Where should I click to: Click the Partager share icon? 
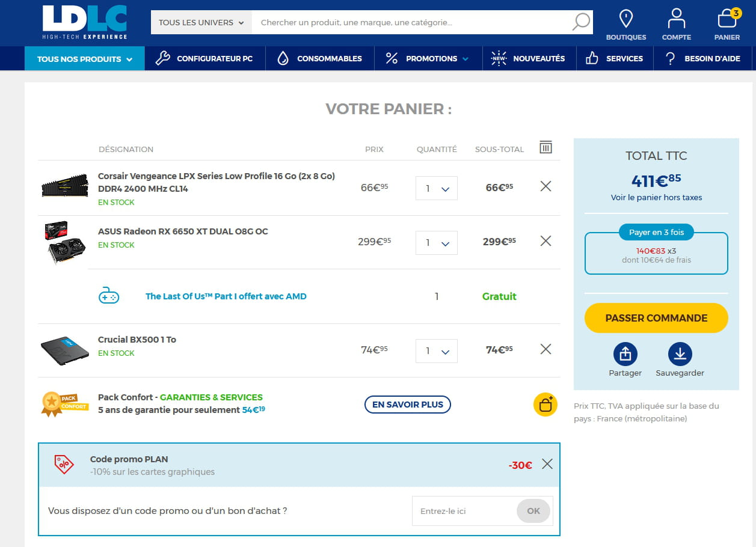(x=625, y=354)
